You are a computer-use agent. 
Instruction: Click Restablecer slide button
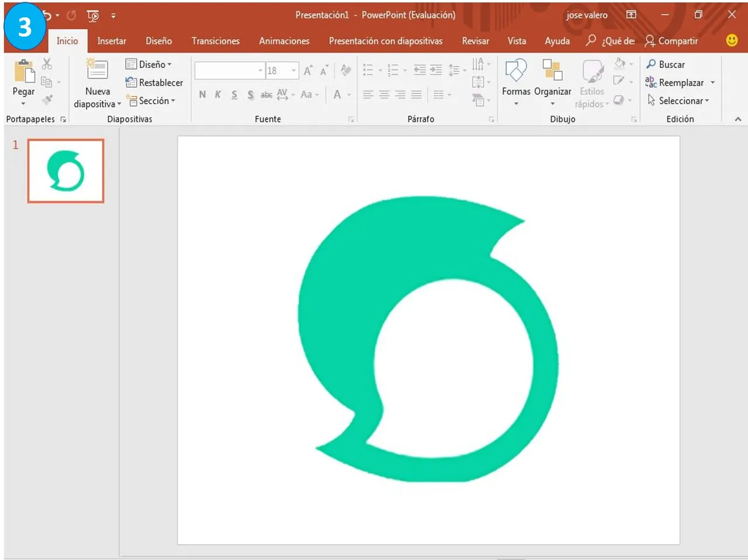coord(154,82)
